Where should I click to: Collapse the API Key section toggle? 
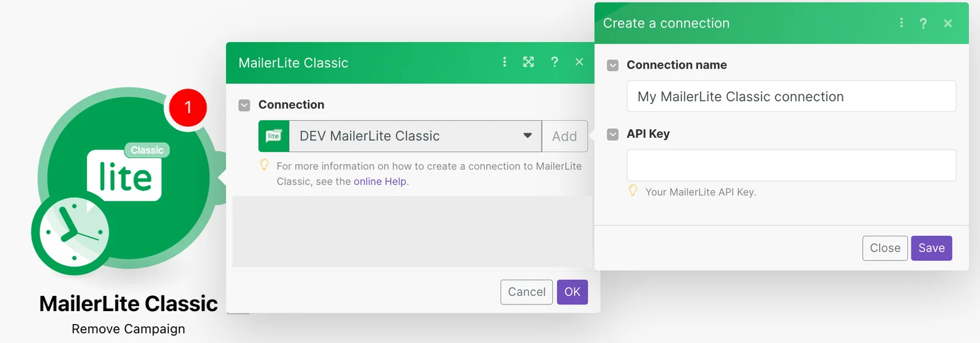(612, 135)
